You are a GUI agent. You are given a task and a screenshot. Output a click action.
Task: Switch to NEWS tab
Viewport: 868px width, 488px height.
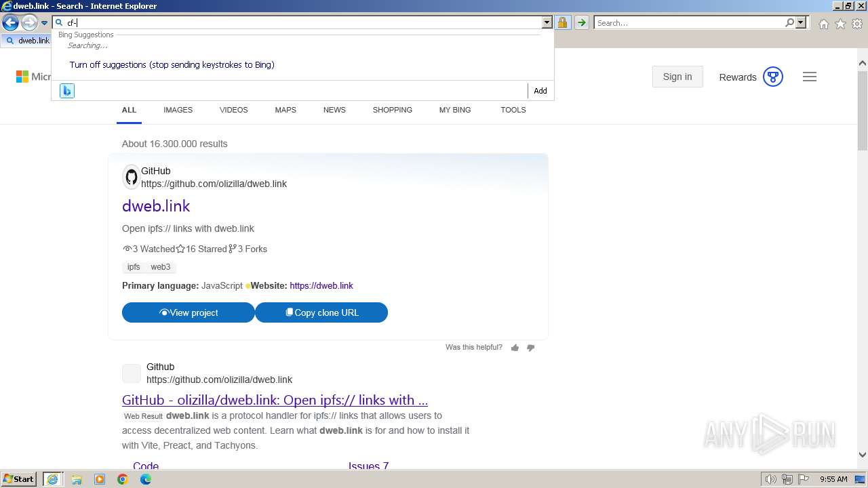pos(334,110)
